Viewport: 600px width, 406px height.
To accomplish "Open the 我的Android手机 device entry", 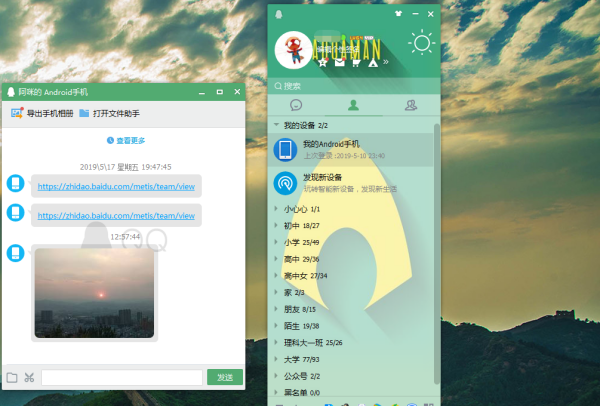I will coord(351,150).
